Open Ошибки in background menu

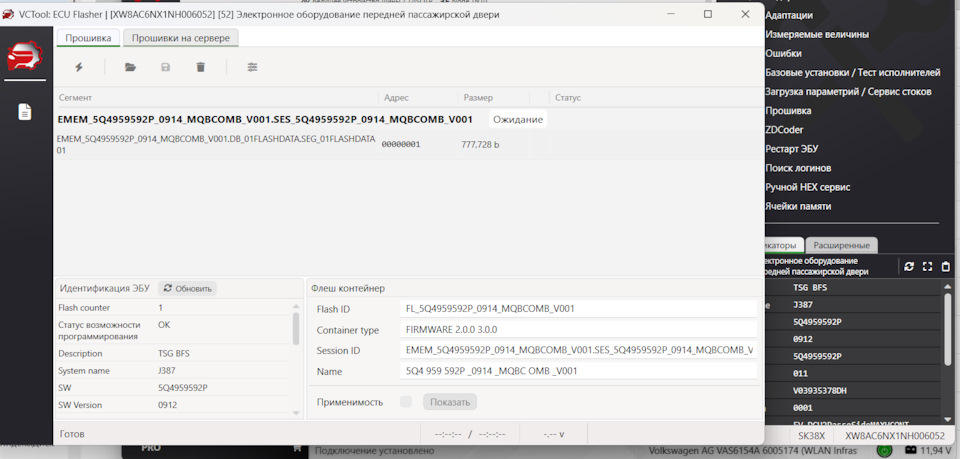pos(784,53)
